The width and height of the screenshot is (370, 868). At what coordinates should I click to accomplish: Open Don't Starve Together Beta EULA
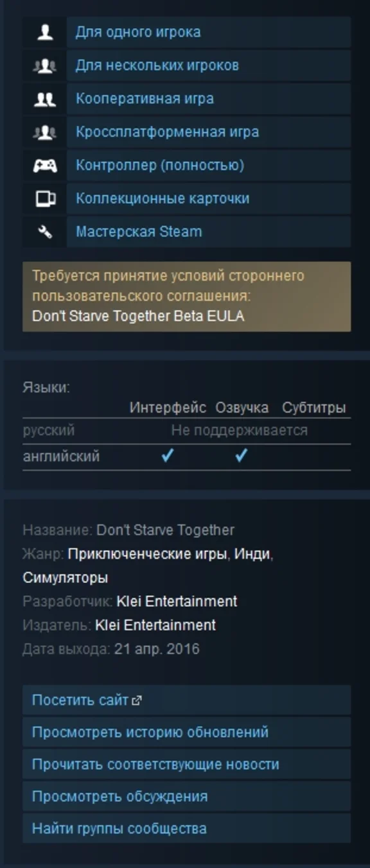[138, 316]
